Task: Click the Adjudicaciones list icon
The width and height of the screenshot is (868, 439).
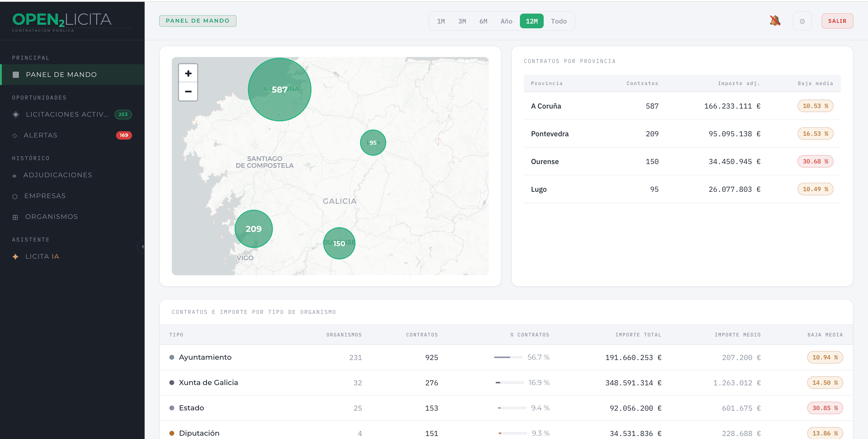Action: click(x=14, y=176)
